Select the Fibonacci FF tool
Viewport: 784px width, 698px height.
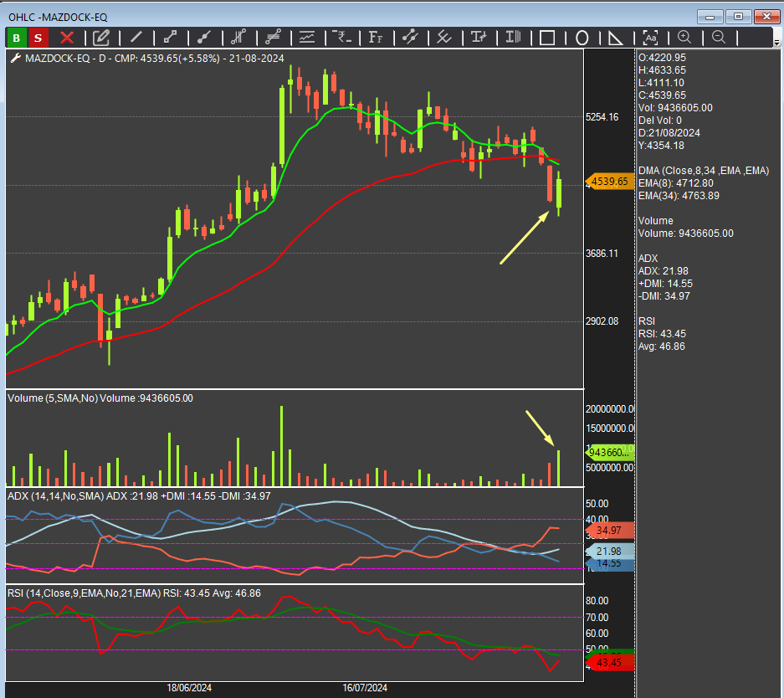[376, 38]
